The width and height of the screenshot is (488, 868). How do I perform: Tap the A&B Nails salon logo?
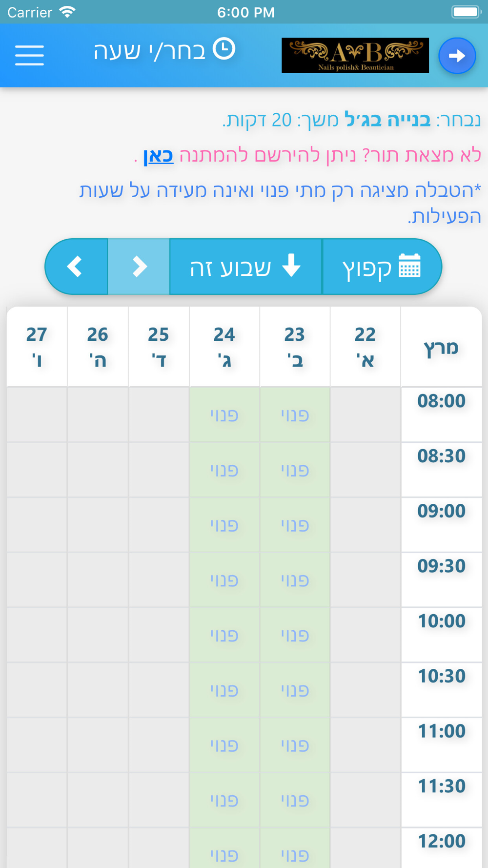click(x=355, y=56)
